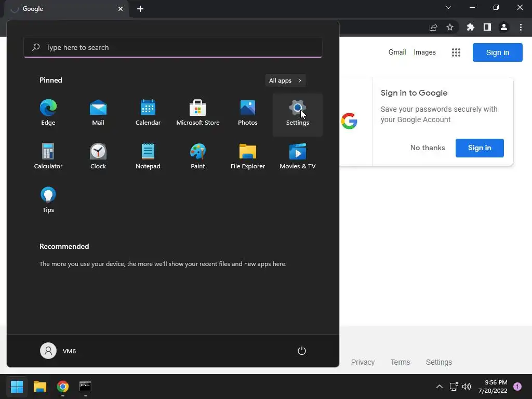Open the Edge browser from pinned apps
Screen dimensions: 532x399
point(48,114)
